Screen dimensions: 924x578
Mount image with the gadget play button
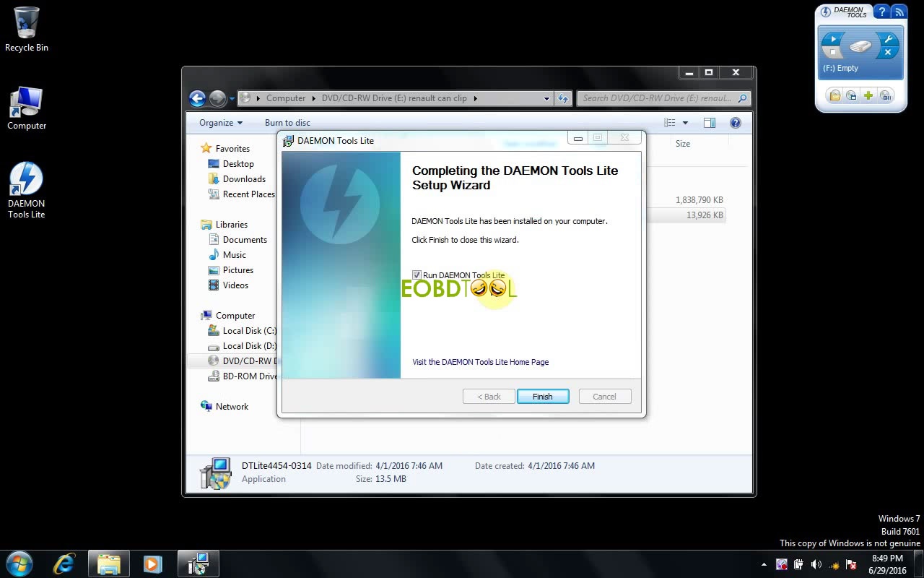833,39
